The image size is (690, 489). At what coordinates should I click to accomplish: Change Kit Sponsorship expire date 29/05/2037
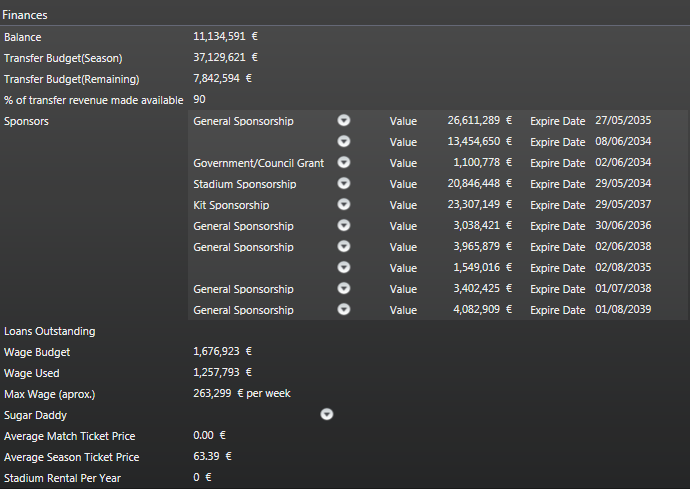(623, 204)
